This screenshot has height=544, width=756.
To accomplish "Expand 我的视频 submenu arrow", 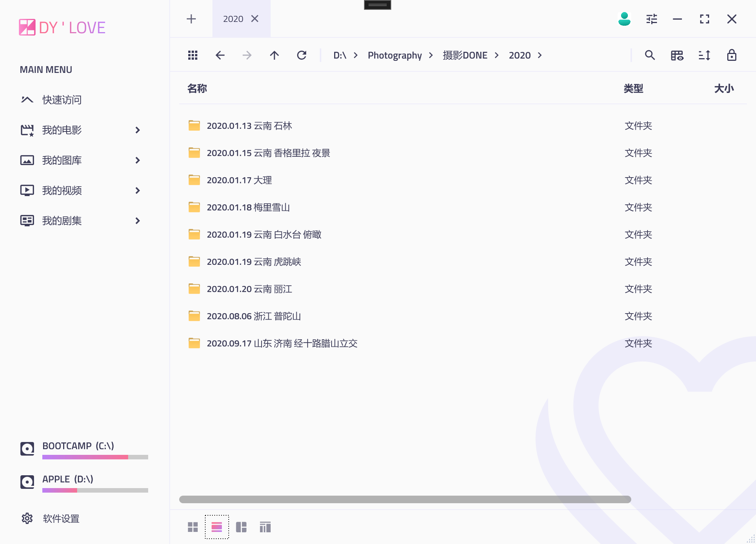I will click(x=138, y=190).
